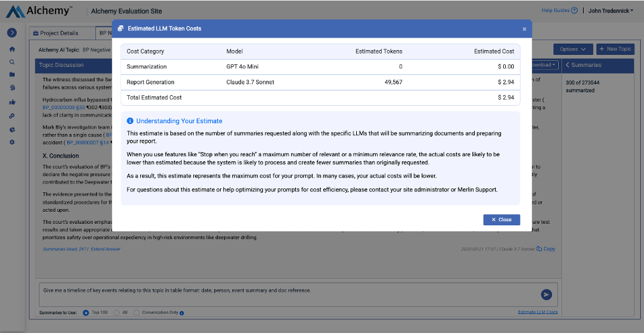
Task: Send the prompt with paper plane icon
Action: point(546,294)
